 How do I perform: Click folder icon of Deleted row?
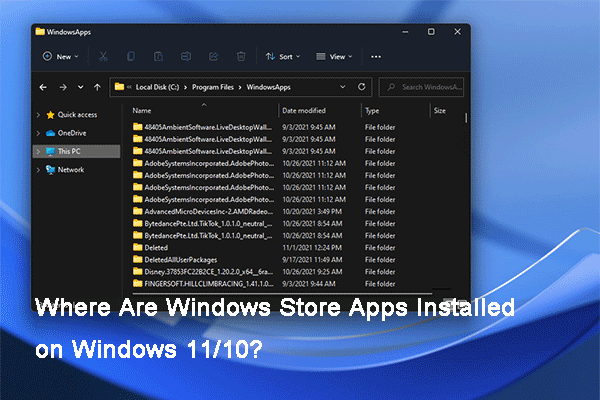pyautogui.click(x=138, y=247)
